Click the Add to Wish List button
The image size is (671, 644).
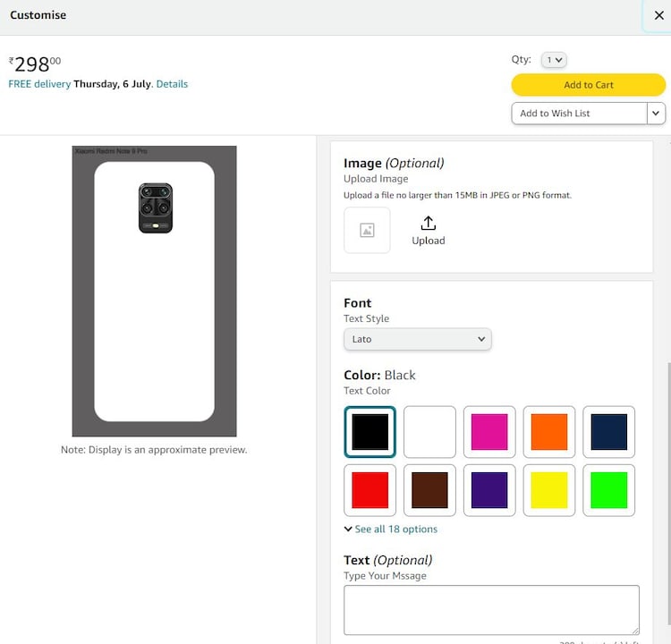click(579, 114)
